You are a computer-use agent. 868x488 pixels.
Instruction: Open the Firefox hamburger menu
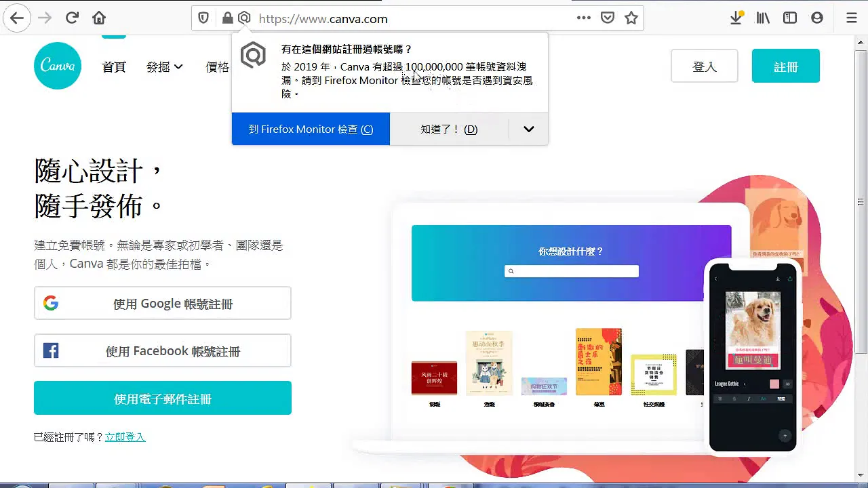point(852,18)
